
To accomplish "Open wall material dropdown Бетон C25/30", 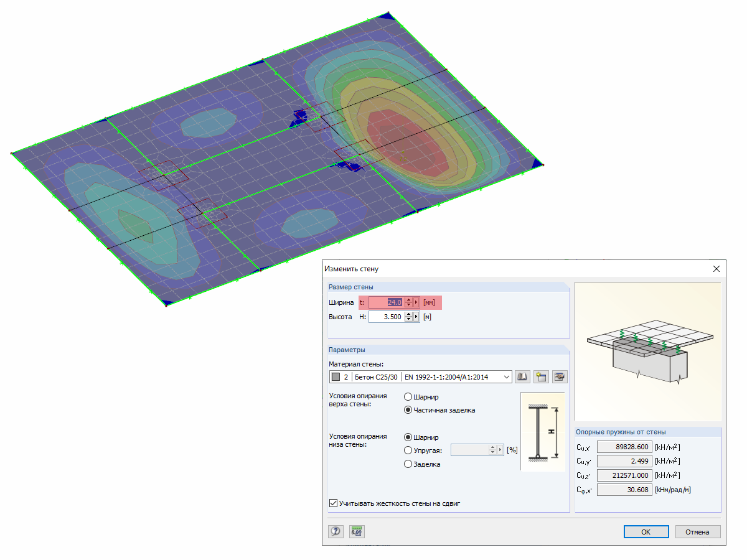I will point(420,376).
